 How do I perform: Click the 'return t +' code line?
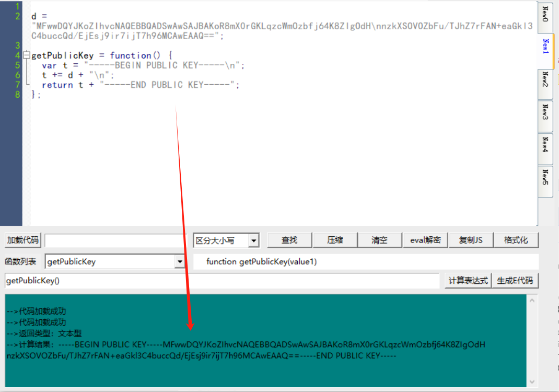[141, 85]
